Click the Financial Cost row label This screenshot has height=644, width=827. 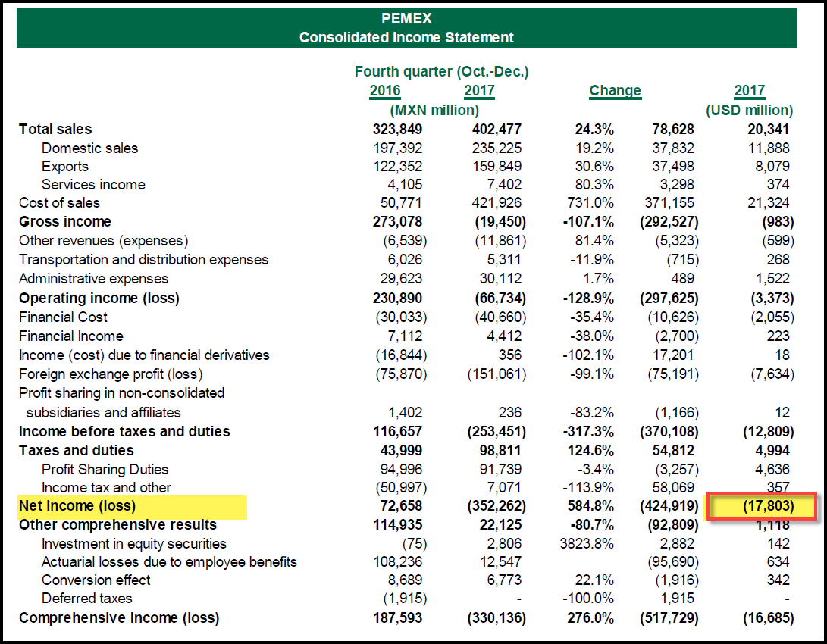pyautogui.click(x=63, y=317)
